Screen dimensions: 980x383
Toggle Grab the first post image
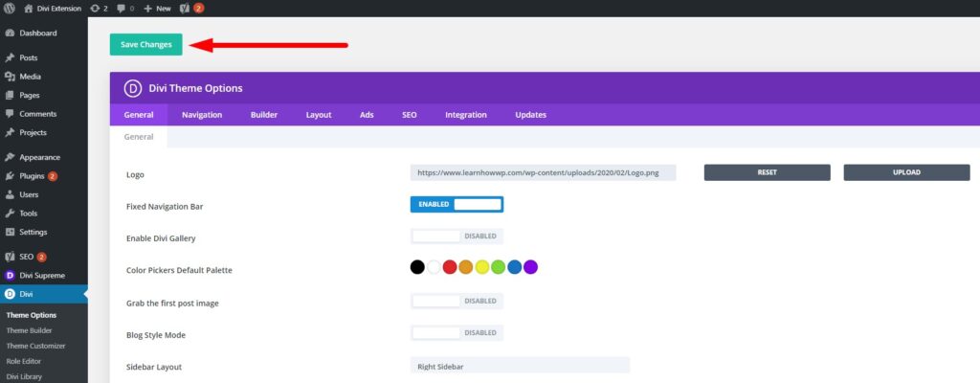tap(457, 301)
